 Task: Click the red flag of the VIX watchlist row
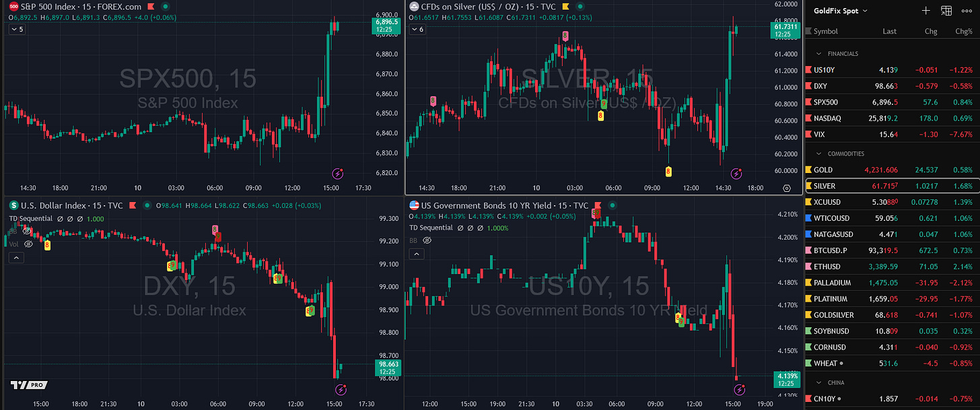pos(807,135)
